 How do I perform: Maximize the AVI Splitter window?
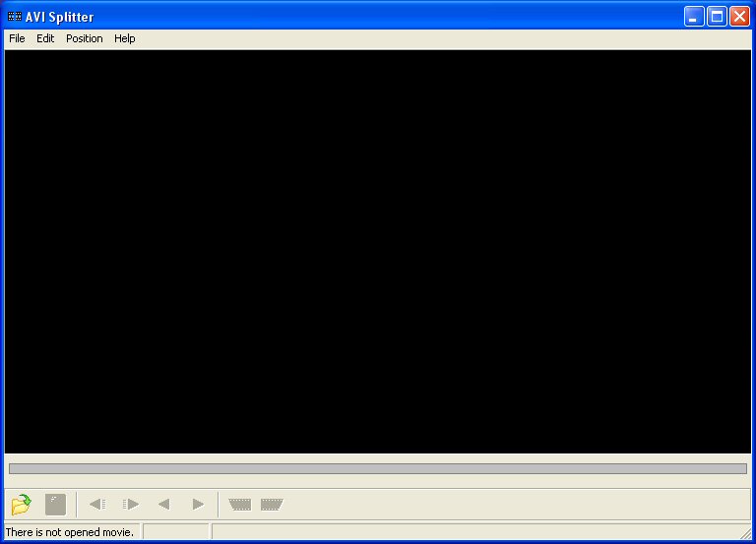(717, 17)
